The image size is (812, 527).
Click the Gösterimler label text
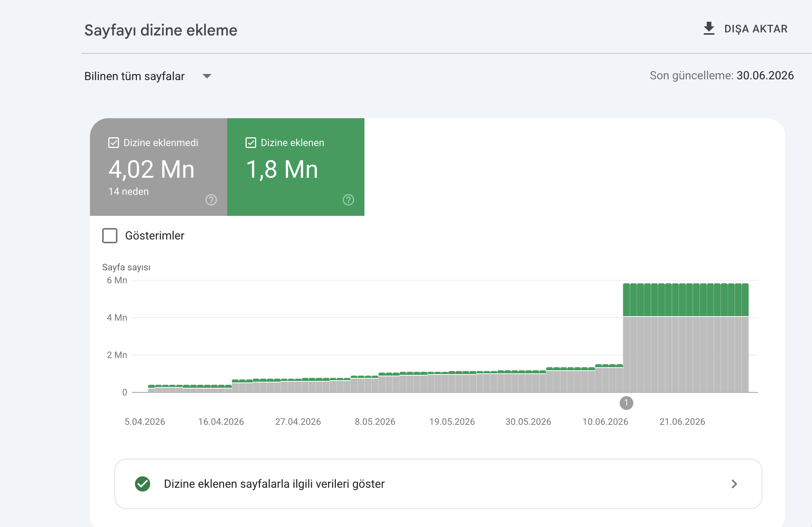click(x=155, y=236)
